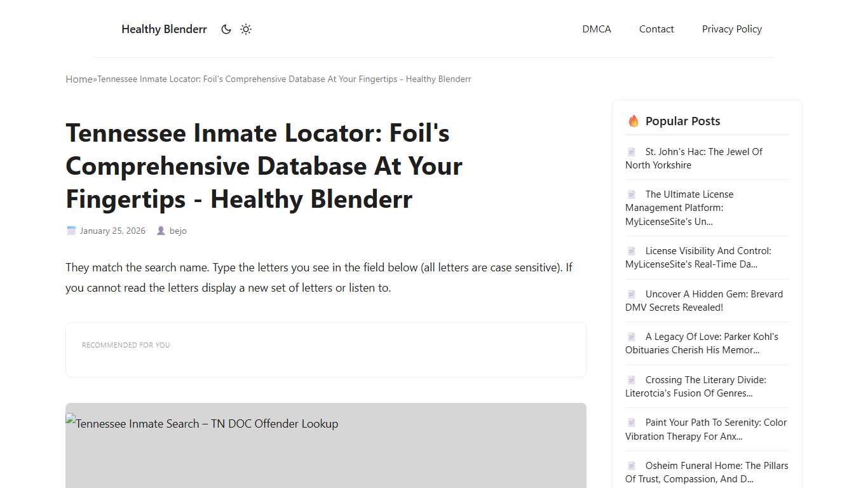Click the calendar icon beside the post date
Viewport: 868px width, 488px height.
point(71,231)
